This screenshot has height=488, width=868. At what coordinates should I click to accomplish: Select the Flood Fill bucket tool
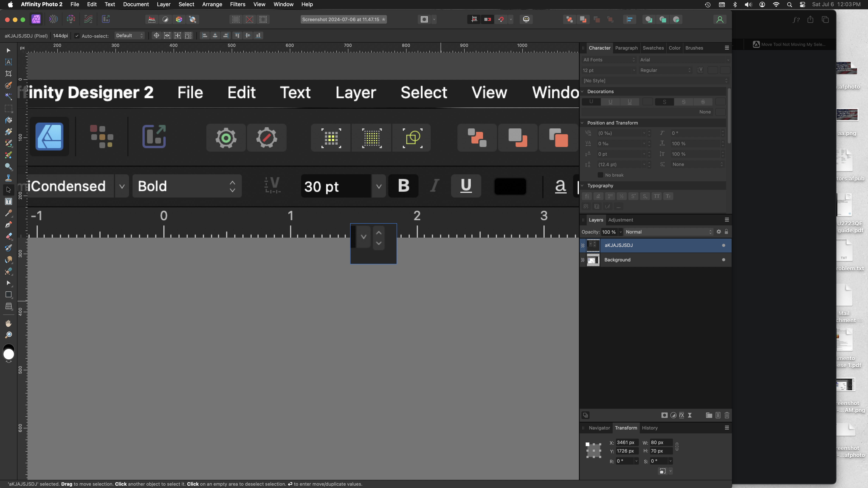click(8, 120)
